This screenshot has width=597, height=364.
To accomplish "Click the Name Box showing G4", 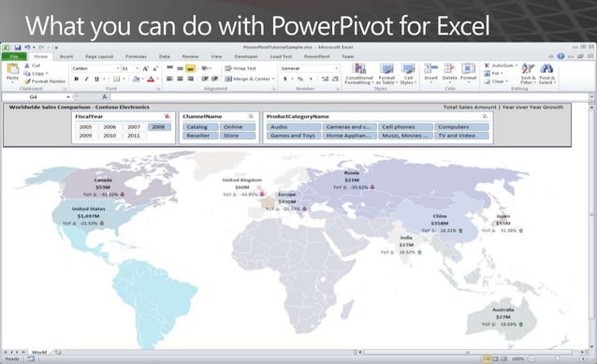I will (36, 97).
